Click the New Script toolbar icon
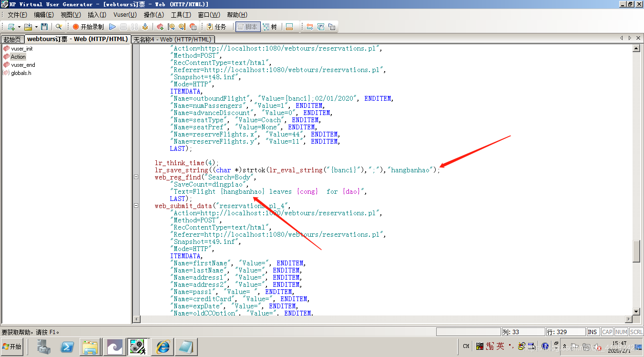Viewport: 644px width, 357px height. click(x=11, y=27)
